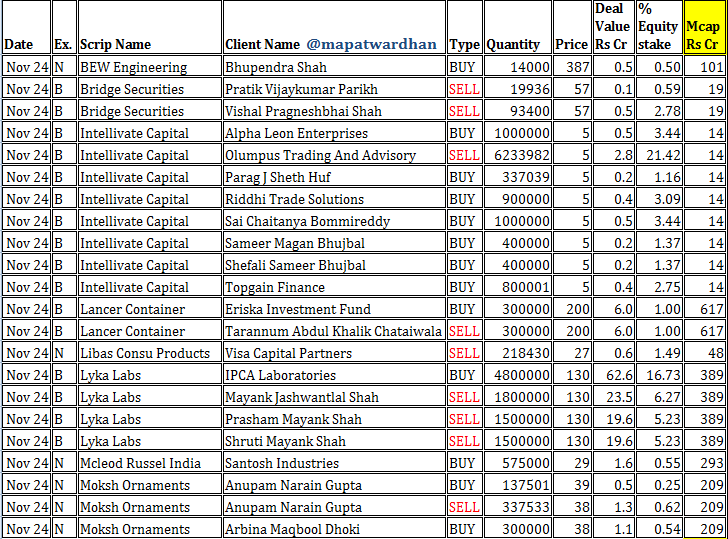Click client 'Shruti Mayank Shah'
Viewport: 728px width, 539px height.
(334, 441)
